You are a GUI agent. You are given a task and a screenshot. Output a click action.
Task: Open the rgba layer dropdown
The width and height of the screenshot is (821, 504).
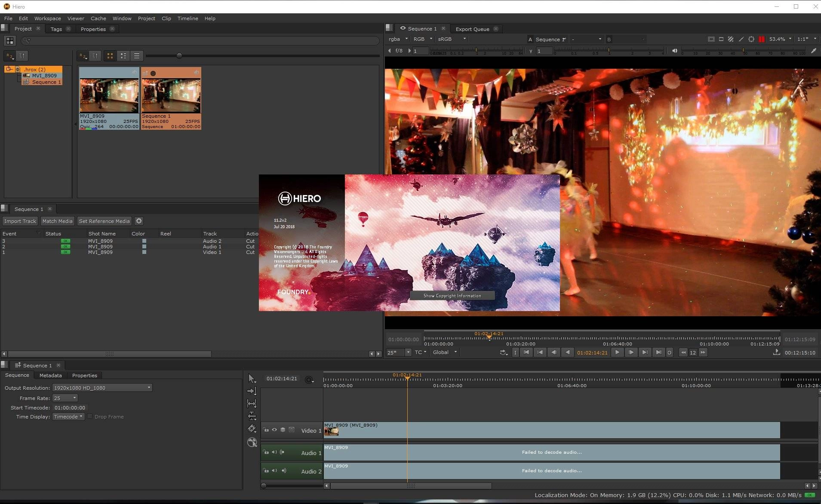[398, 39]
